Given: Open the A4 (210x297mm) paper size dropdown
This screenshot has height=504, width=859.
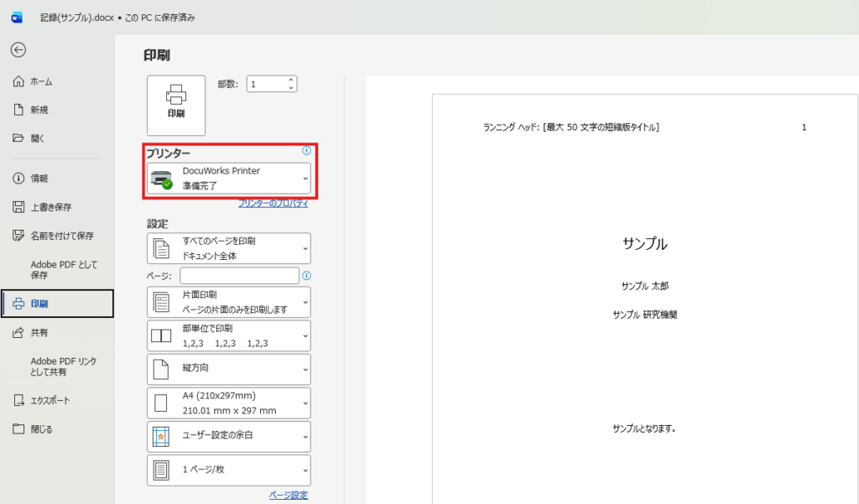Looking at the screenshot, I should coord(229,403).
